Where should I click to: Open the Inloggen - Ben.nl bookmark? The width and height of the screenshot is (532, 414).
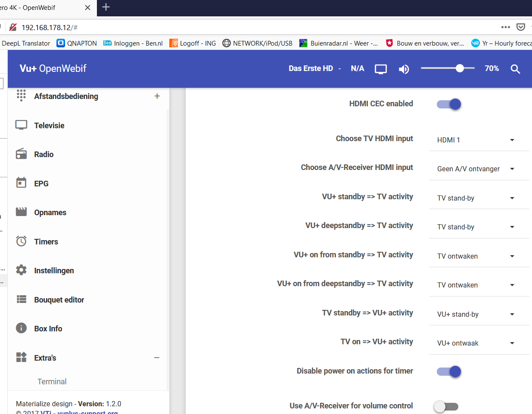pos(133,43)
